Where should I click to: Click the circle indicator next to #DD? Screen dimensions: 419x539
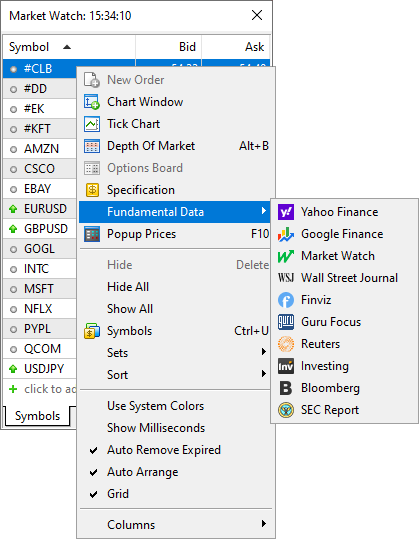(13, 90)
